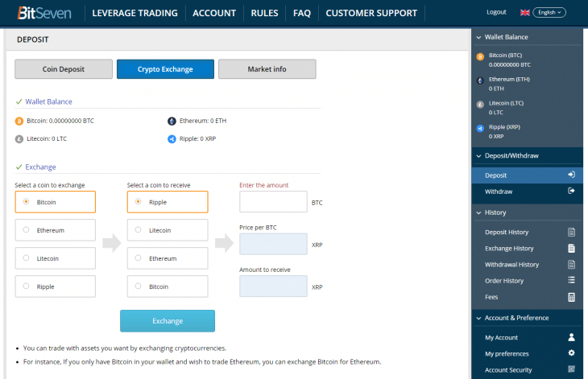Viewport: 588px width, 379px height.
Task: Click the Bitcoin icon in sidebar wallet balance
Action: pos(480,57)
